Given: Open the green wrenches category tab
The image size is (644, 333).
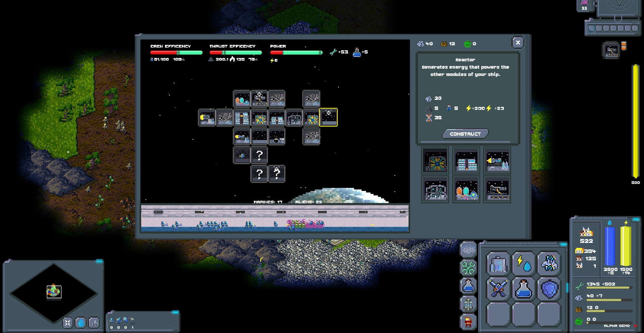Looking at the screenshot, I should click(468, 268).
